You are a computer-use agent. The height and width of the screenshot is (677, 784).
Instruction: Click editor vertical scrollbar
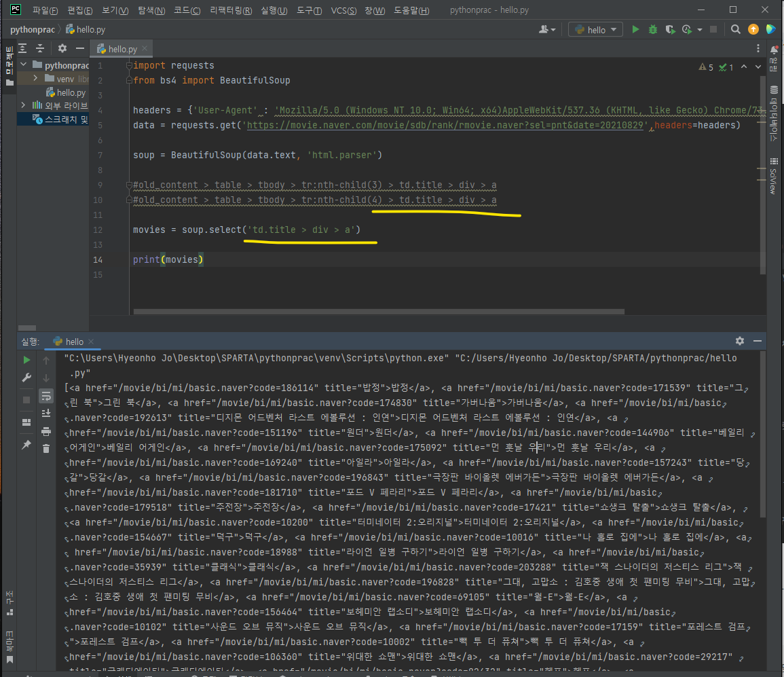[x=762, y=175]
